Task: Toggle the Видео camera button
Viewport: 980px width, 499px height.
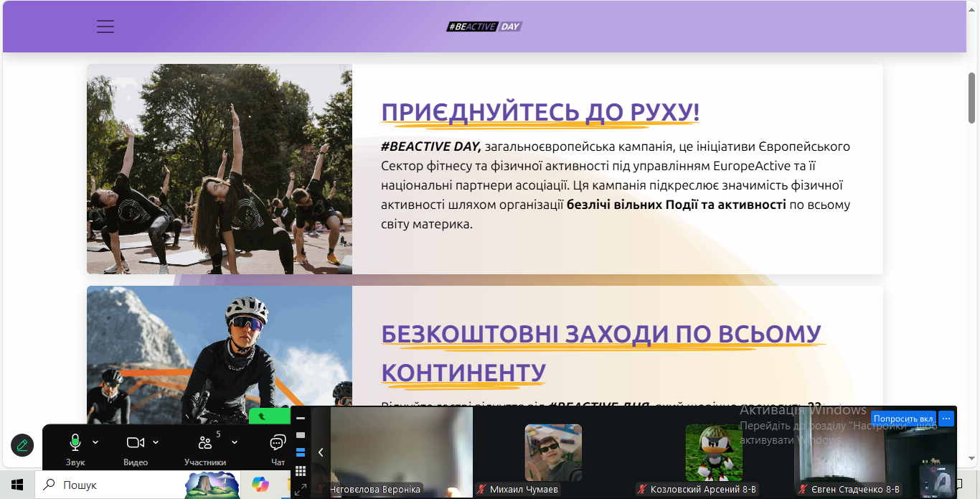Action: (135, 442)
